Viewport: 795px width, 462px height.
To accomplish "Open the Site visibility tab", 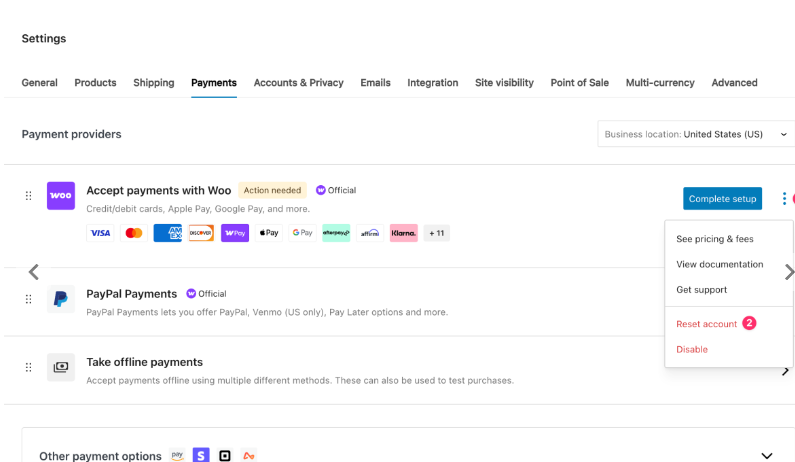I will [504, 83].
